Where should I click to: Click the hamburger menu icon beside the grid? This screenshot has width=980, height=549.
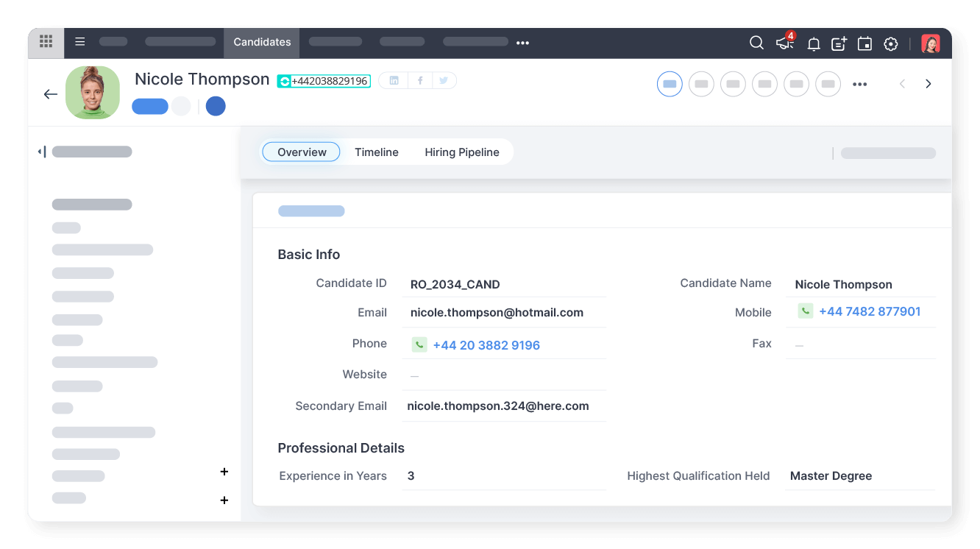point(79,42)
